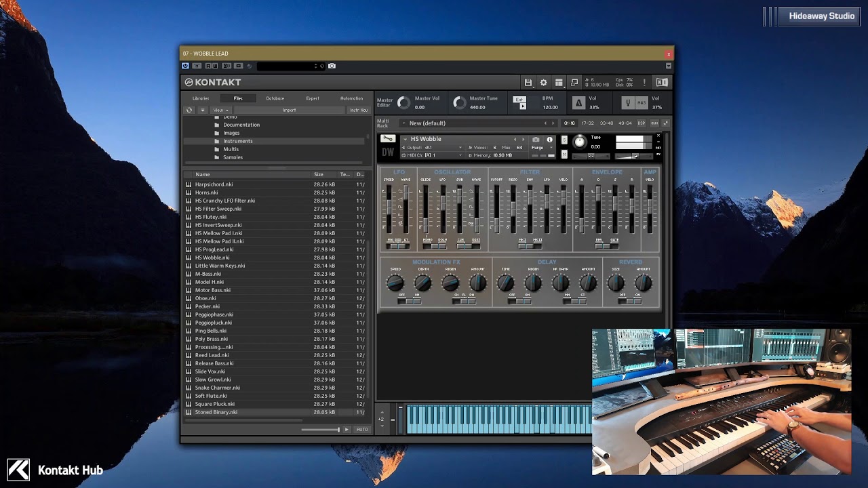Toggle the AUTO preview button
This screenshot has height=488, width=868.
[362, 429]
